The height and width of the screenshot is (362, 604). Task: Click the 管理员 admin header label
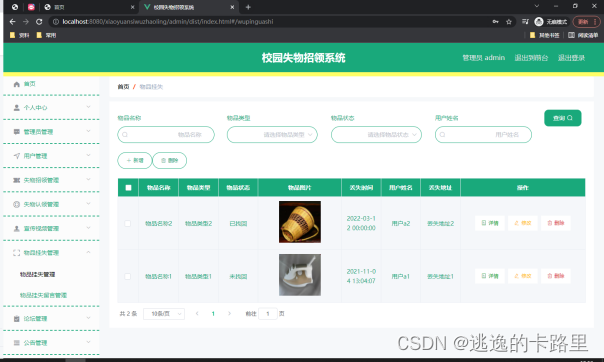coord(483,58)
